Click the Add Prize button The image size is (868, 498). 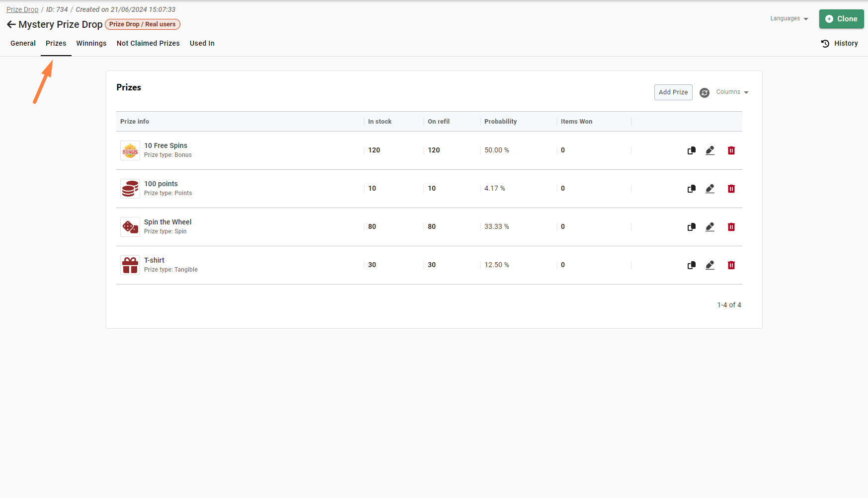[x=673, y=92]
